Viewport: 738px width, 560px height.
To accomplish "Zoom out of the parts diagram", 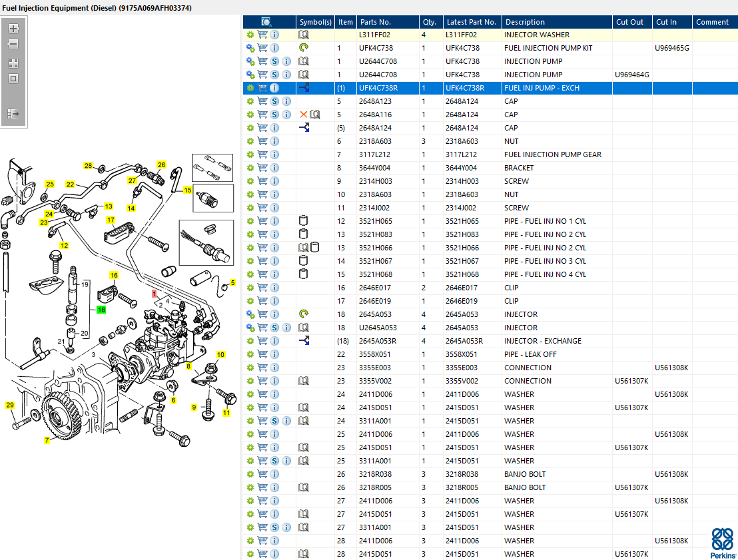I will 13,44.
